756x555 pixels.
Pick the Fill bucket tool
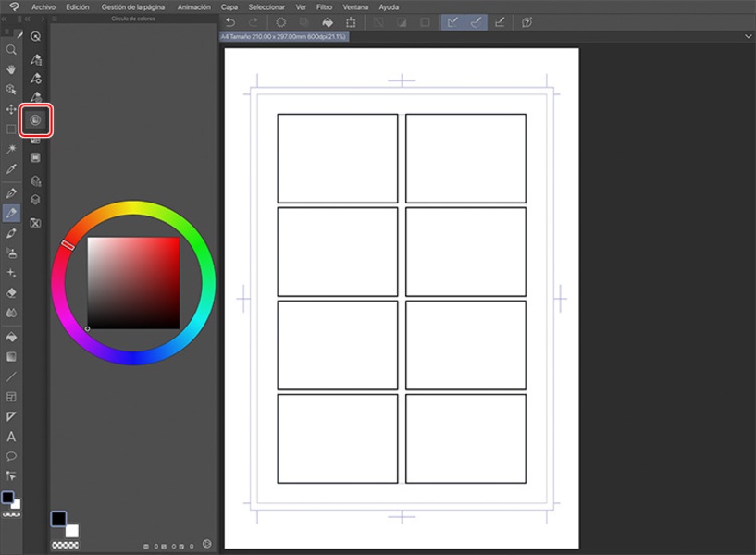[11, 337]
